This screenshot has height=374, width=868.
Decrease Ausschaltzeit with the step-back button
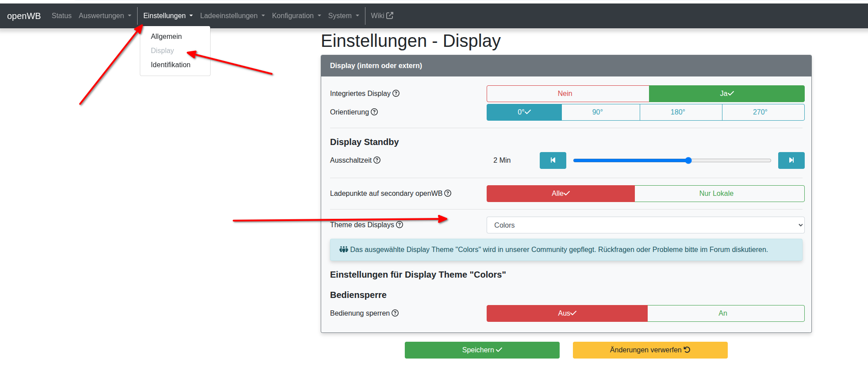tap(553, 160)
